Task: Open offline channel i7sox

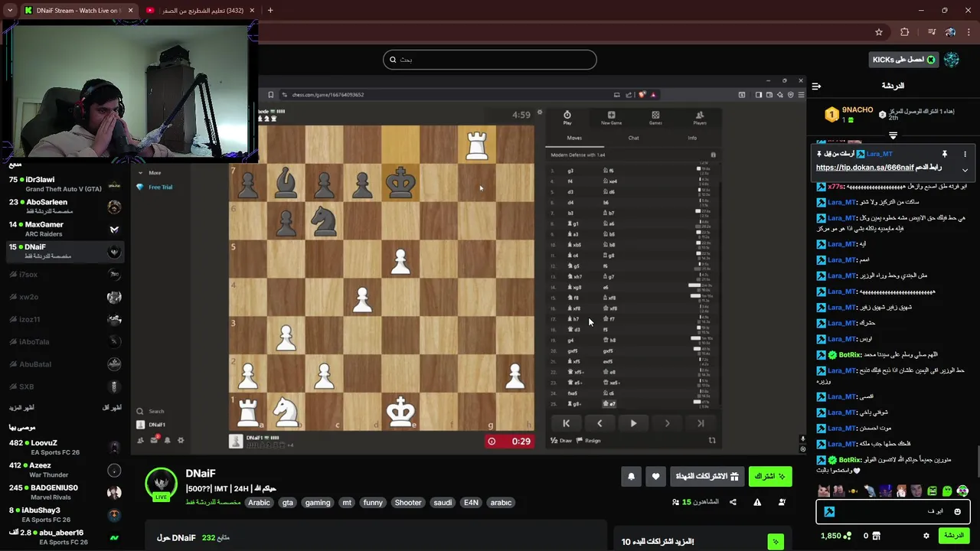Action: 64,274
